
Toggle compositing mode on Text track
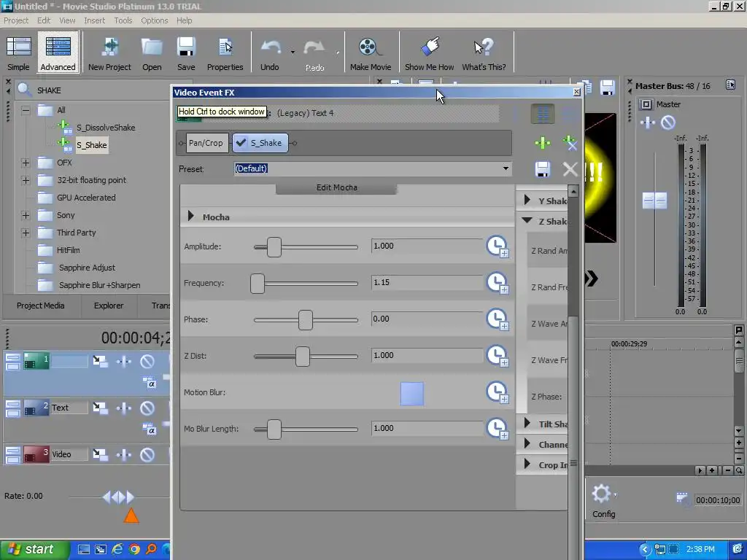click(150, 429)
